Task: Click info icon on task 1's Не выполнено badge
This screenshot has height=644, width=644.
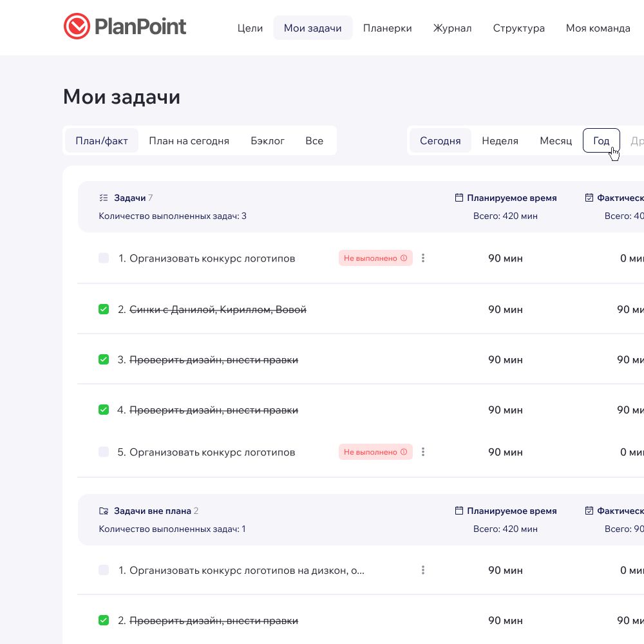Action: (x=404, y=258)
